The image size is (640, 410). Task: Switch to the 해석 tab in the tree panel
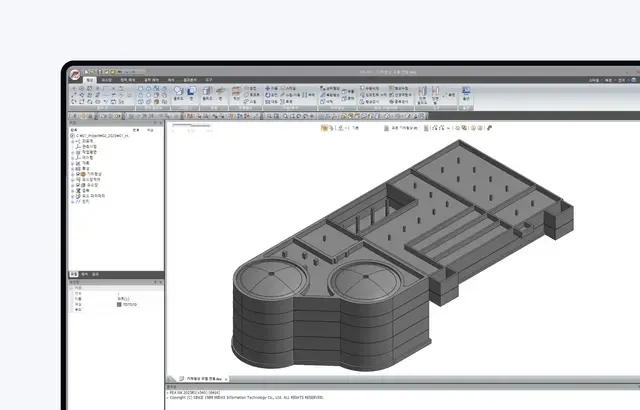(x=84, y=273)
